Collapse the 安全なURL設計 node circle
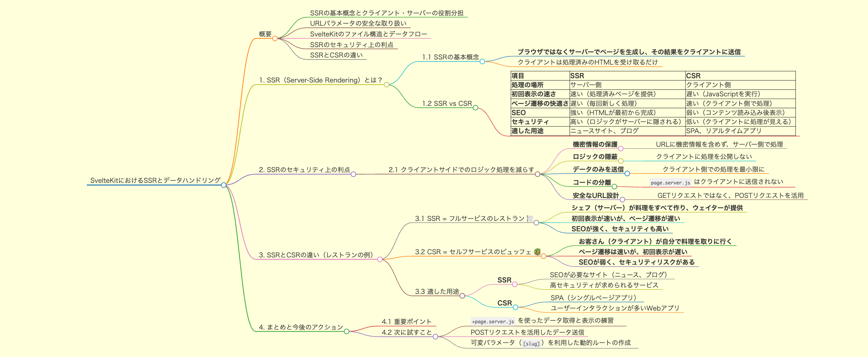The image size is (868, 357). click(622, 200)
